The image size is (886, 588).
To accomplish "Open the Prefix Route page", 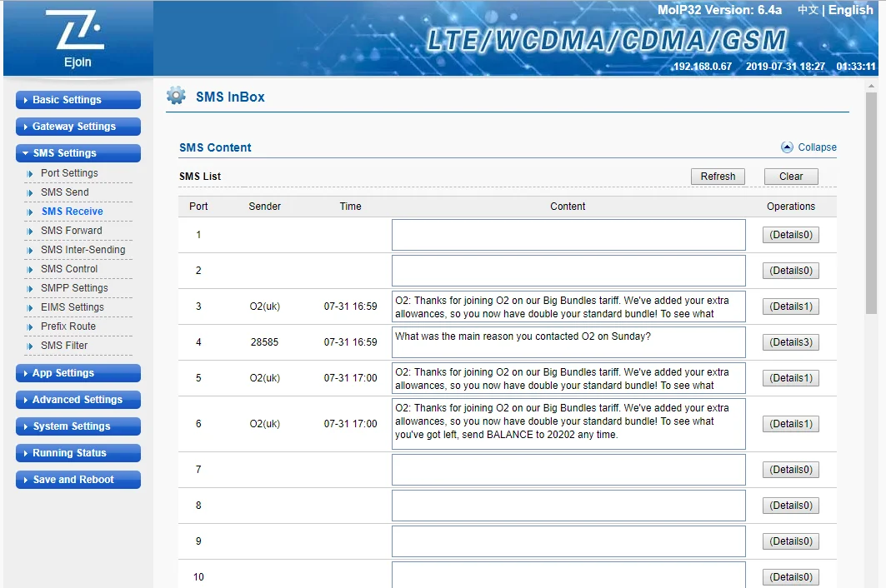I will pos(68,326).
